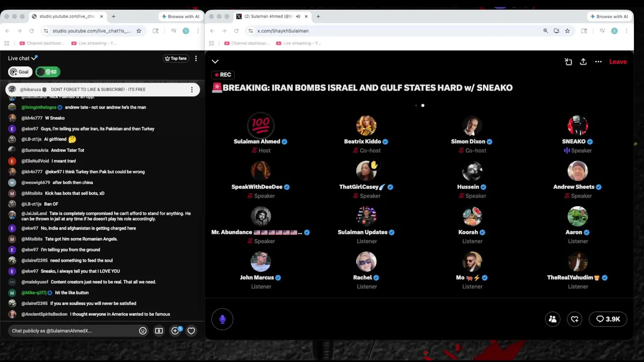Open Channel dashboard bookmark in YouTube window

click(x=42, y=43)
